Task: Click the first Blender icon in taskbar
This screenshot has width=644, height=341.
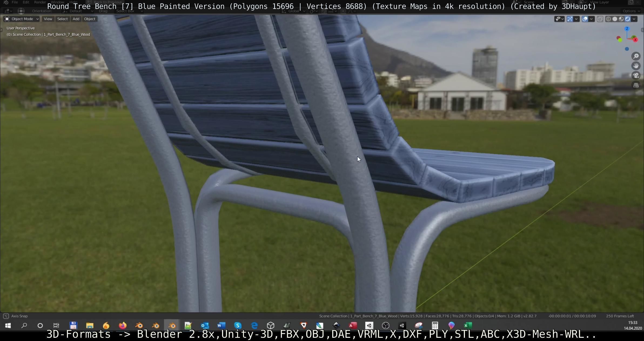Action: (139, 325)
